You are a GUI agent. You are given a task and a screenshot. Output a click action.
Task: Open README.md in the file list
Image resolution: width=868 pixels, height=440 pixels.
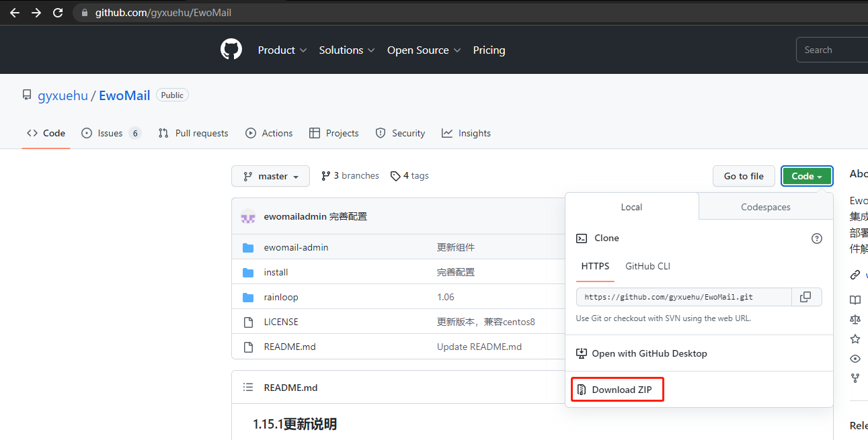pyautogui.click(x=290, y=347)
